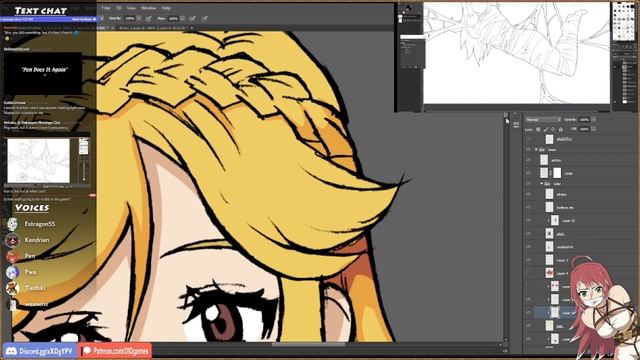Toggle lock position icon
The width and height of the screenshot is (640, 360).
[x=553, y=129]
